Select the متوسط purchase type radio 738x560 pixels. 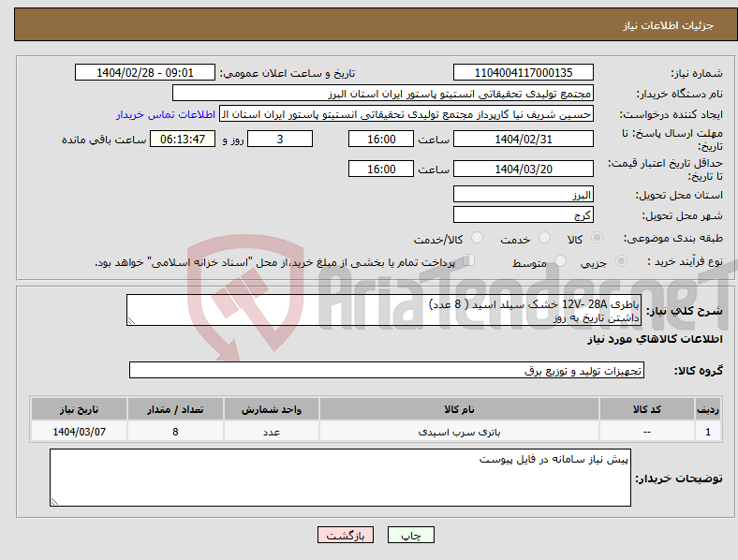(x=561, y=260)
